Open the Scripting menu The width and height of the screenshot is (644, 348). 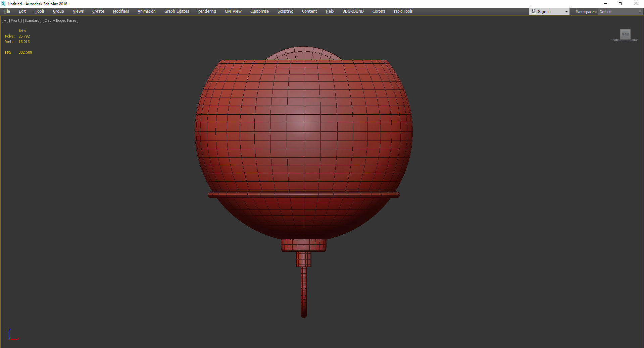tap(285, 11)
